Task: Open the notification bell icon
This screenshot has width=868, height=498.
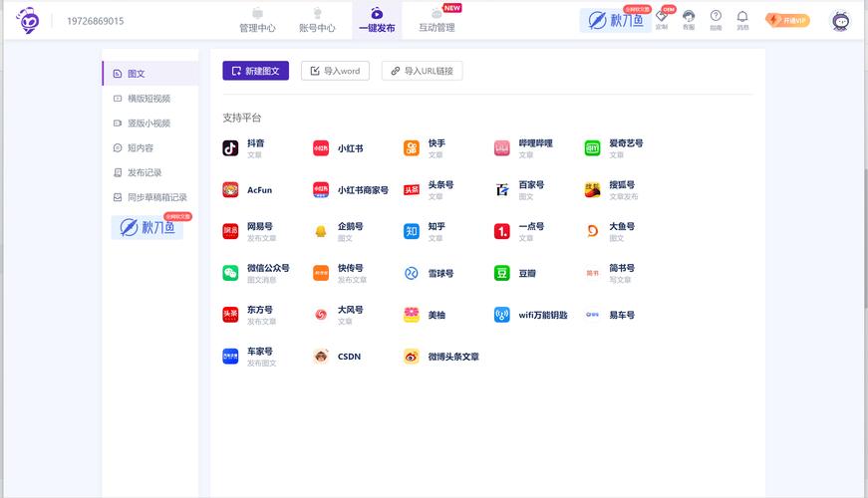Action: 742,17
